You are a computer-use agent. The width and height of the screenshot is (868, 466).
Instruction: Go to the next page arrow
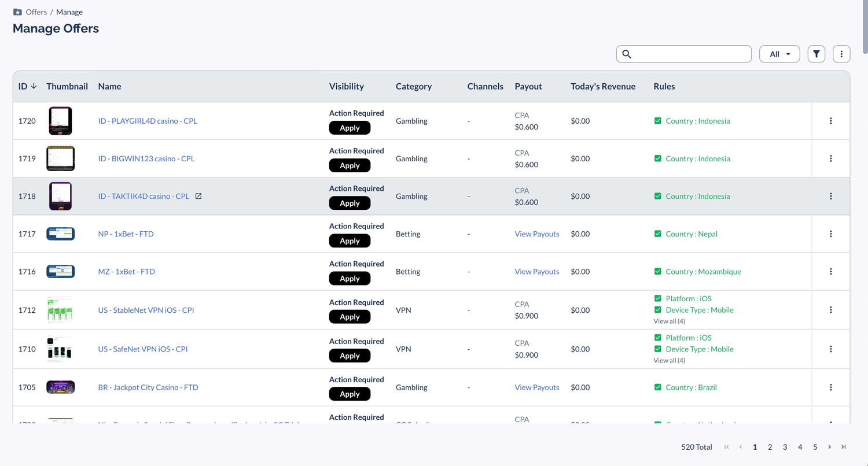829,447
